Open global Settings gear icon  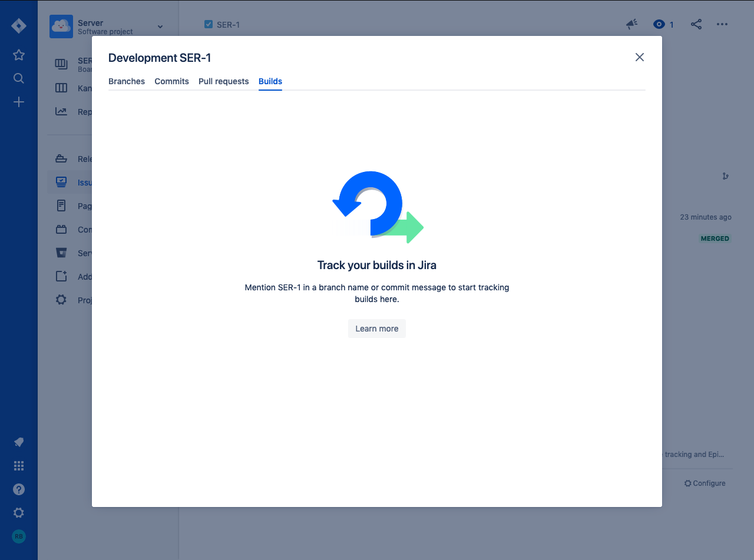click(x=19, y=513)
